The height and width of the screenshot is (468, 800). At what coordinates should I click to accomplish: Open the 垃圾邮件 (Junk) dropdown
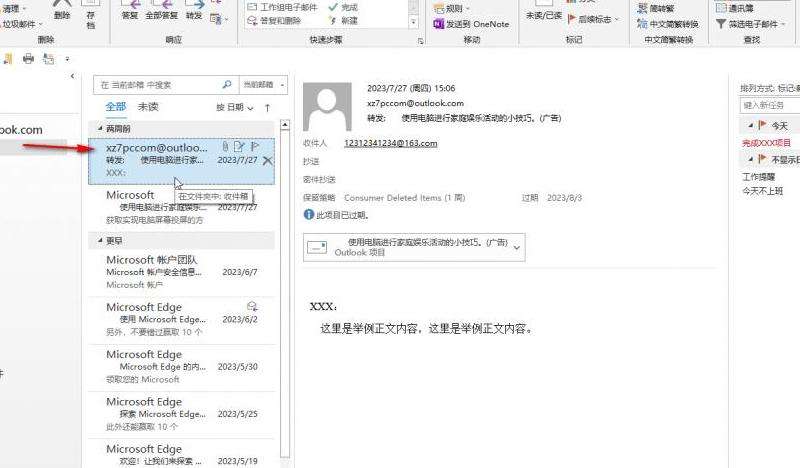[x=21, y=24]
